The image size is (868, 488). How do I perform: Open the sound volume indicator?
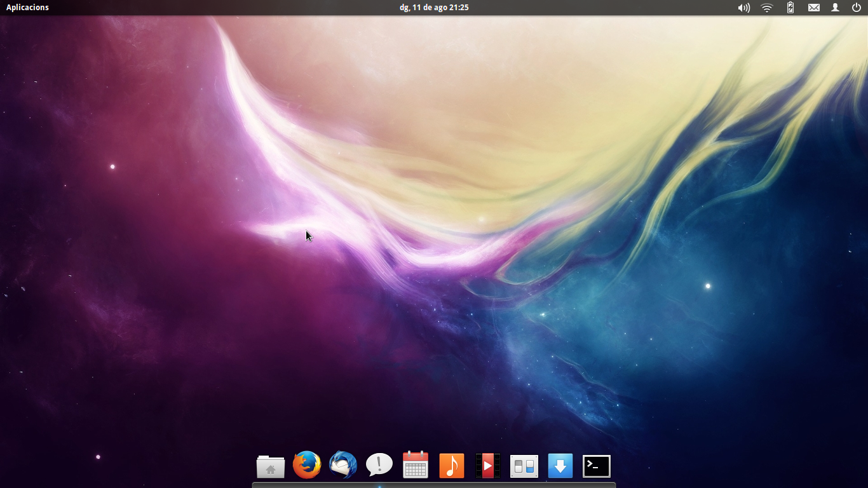coord(743,8)
